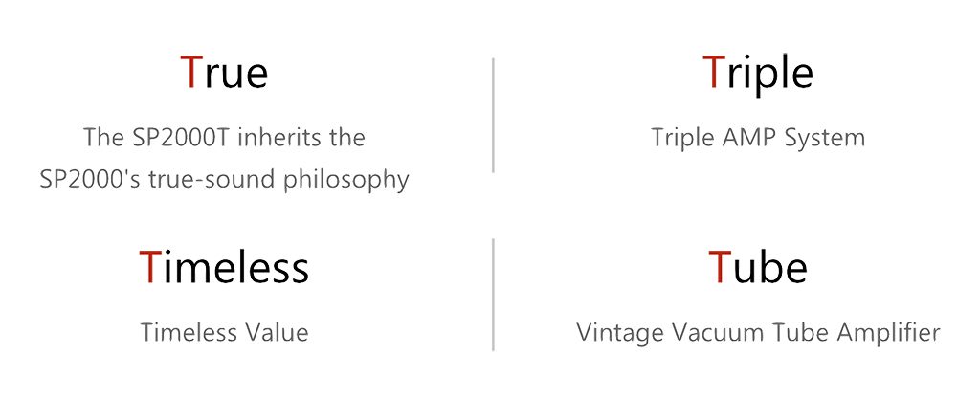Click the text "Triple AMP System"
This screenshot has width=980, height=400.
[758, 138]
